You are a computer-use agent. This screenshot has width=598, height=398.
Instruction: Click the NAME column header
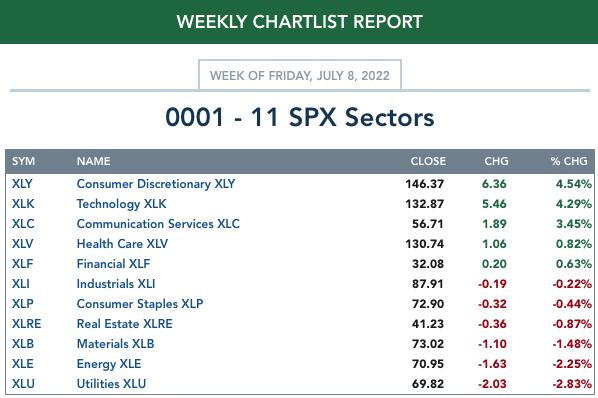click(x=93, y=161)
